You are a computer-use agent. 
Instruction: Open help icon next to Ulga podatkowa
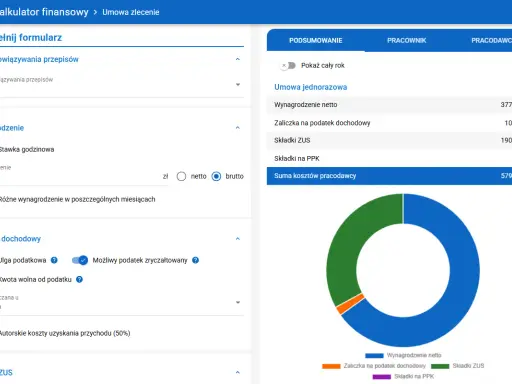coord(54,260)
